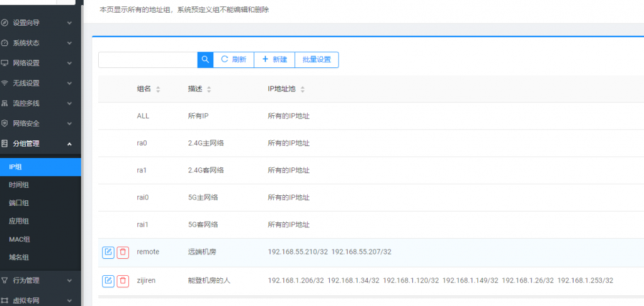Sort table by IP地址池 column
644x306 pixels.
[303, 89]
